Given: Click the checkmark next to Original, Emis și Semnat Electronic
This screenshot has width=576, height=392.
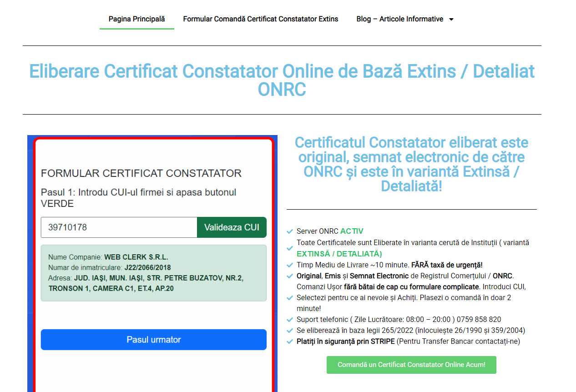Looking at the screenshot, I should (x=290, y=276).
